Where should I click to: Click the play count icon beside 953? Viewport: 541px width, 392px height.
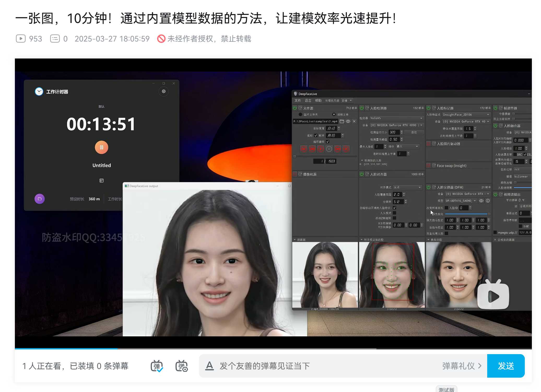[x=21, y=39]
